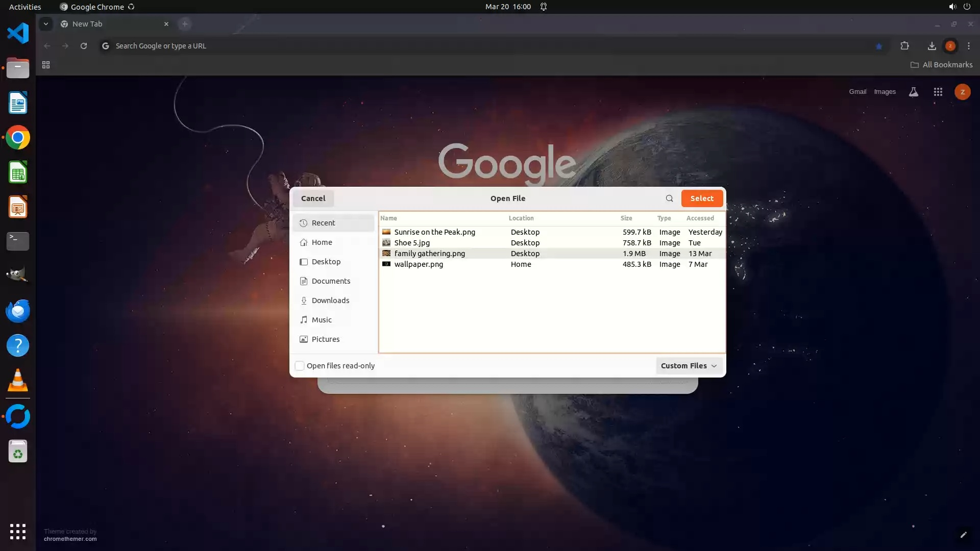Click the Gmail link
This screenshot has width=980, height=551.
point(857,92)
